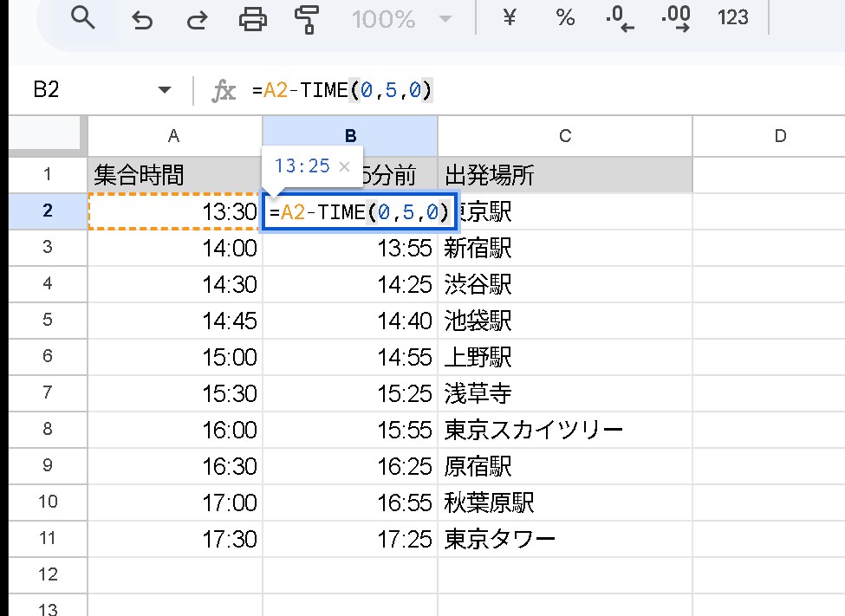The image size is (845, 616).
Task: Dismiss the 13:25 formula preview popup
Action: (x=345, y=165)
